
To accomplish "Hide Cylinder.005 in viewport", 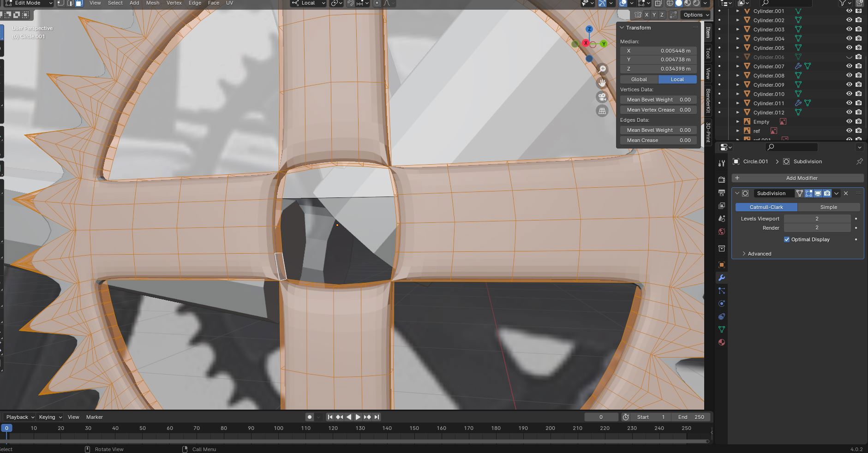I will (x=849, y=48).
